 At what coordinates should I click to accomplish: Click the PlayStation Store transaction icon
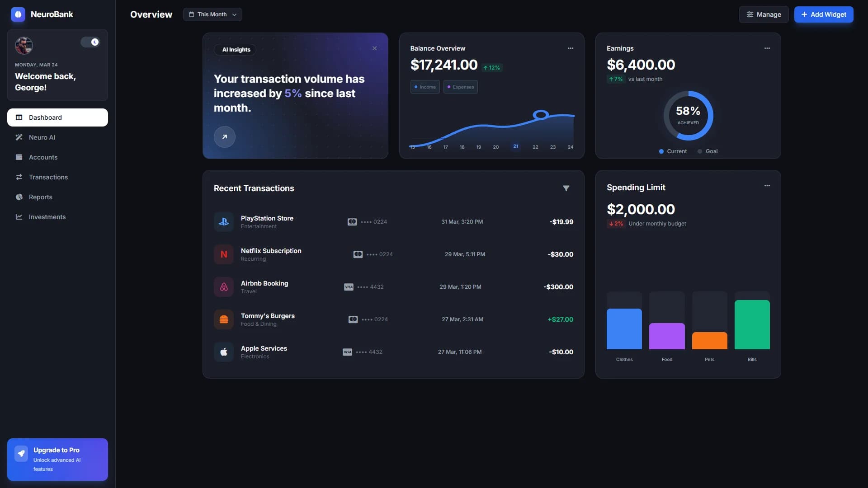point(224,221)
